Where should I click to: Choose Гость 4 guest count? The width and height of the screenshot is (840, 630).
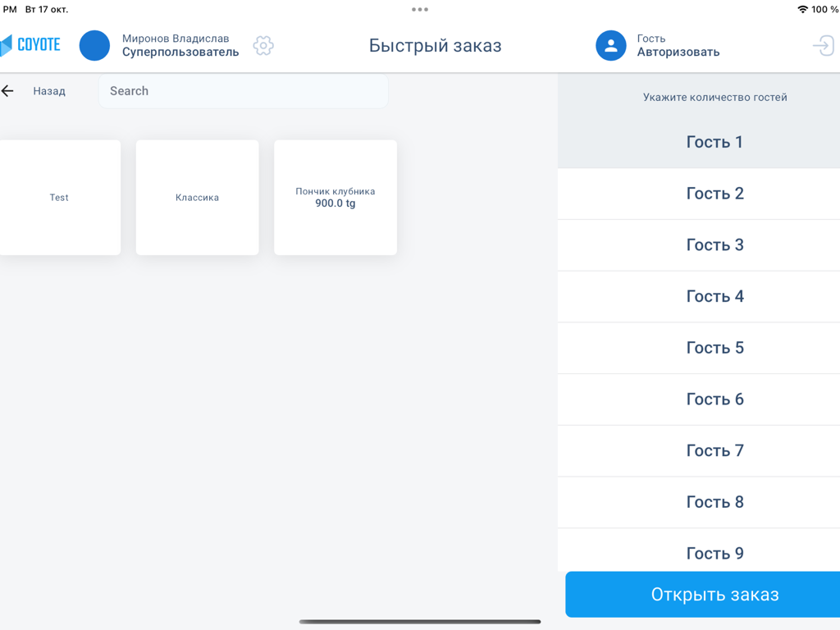click(714, 296)
